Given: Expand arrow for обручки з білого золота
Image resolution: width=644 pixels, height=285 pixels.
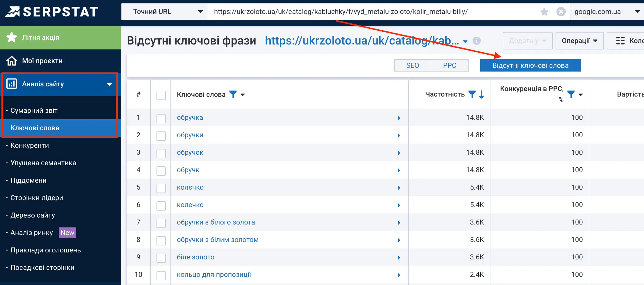Looking at the screenshot, I should [399, 222].
